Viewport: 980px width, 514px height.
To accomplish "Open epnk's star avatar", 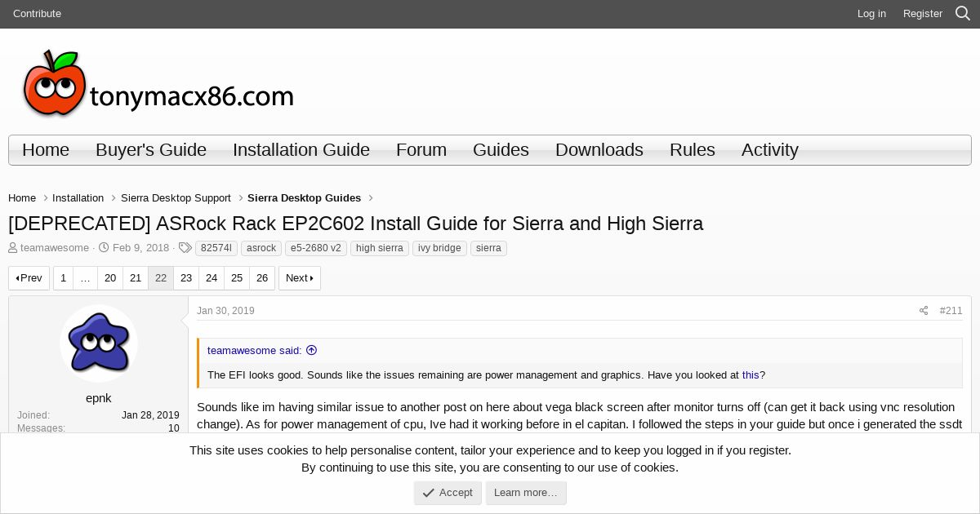I will tap(99, 343).
